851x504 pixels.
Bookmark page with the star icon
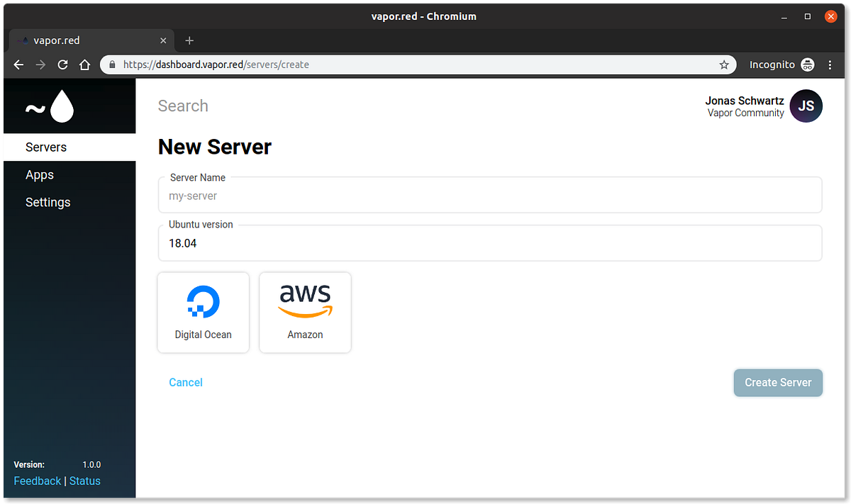coord(724,65)
